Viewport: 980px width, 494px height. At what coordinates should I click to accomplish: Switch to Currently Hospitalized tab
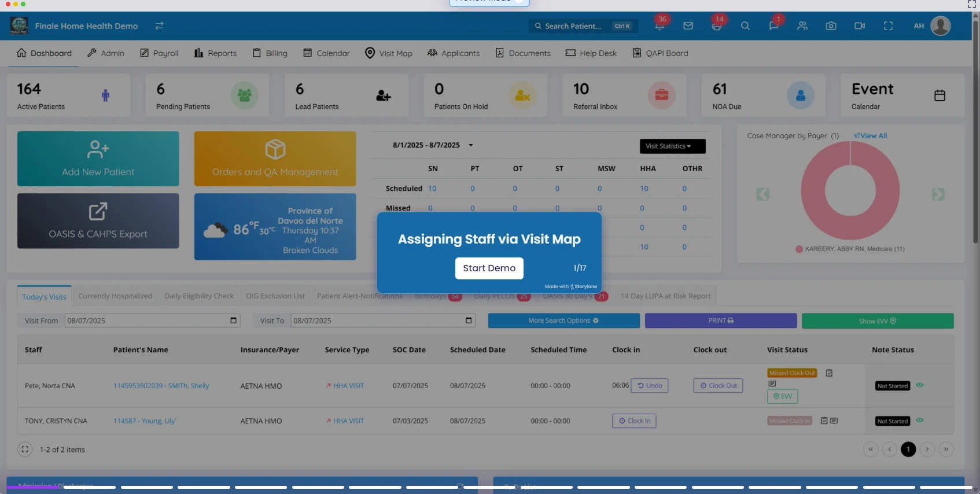pyautogui.click(x=115, y=296)
